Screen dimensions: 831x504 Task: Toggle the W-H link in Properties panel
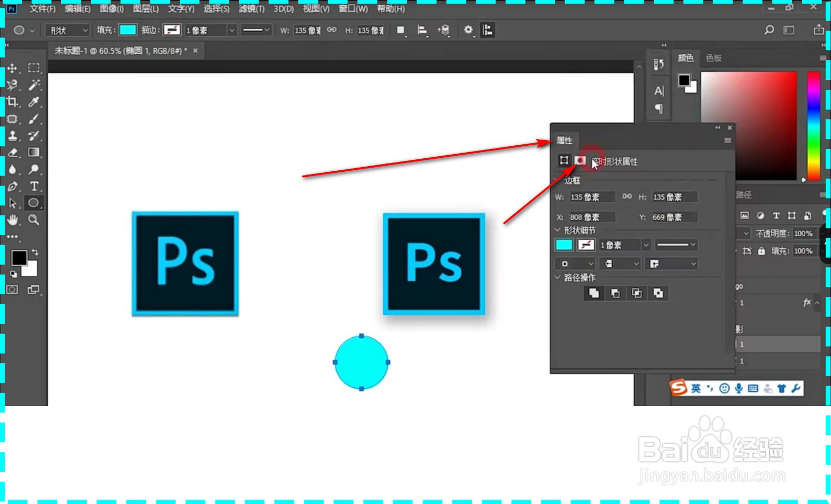click(x=627, y=196)
